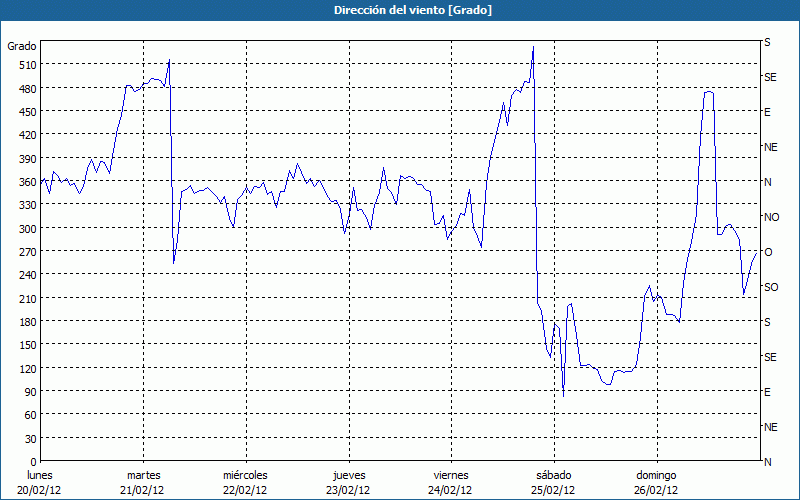Click the date 20/02/12
This screenshot has height=500, width=800.
point(39,490)
